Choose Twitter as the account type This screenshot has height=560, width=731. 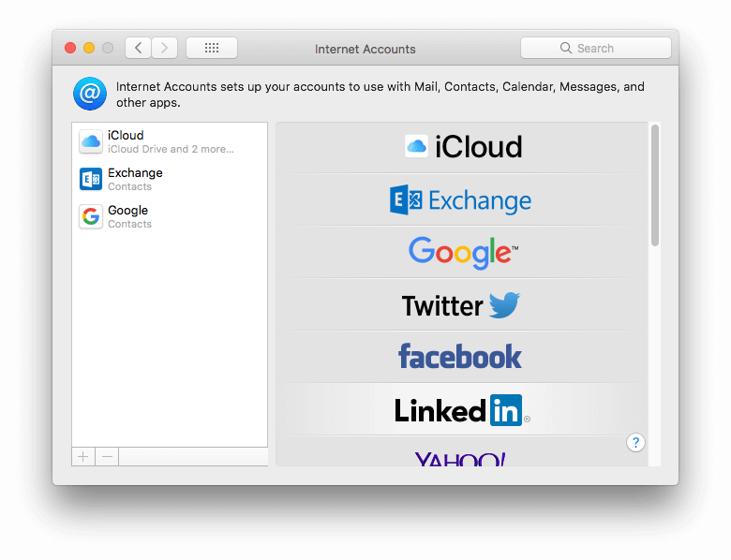point(462,304)
